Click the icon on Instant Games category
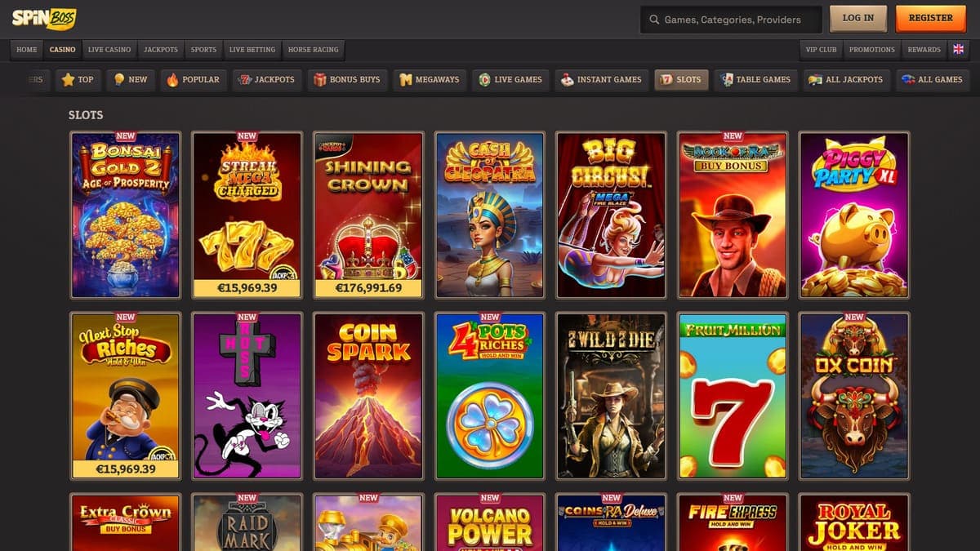 (x=567, y=80)
